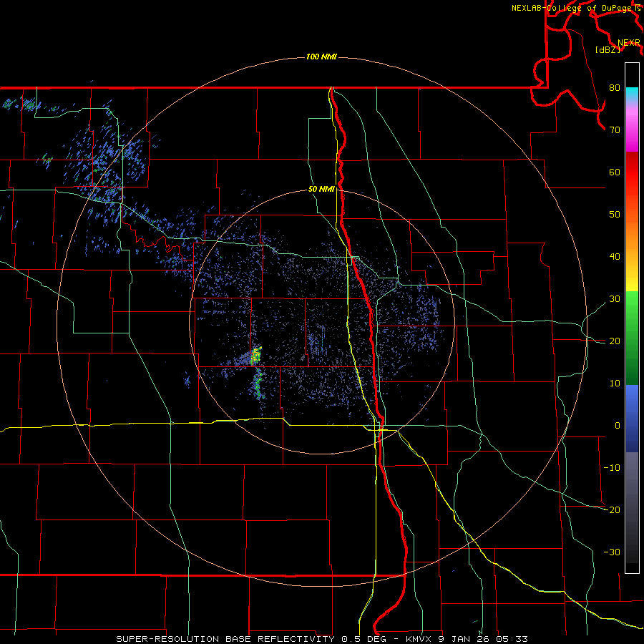This screenshot has height=644, width=644.
Task: Click the 0 value on dBZ scale
Action: click(x=618, y=426)
